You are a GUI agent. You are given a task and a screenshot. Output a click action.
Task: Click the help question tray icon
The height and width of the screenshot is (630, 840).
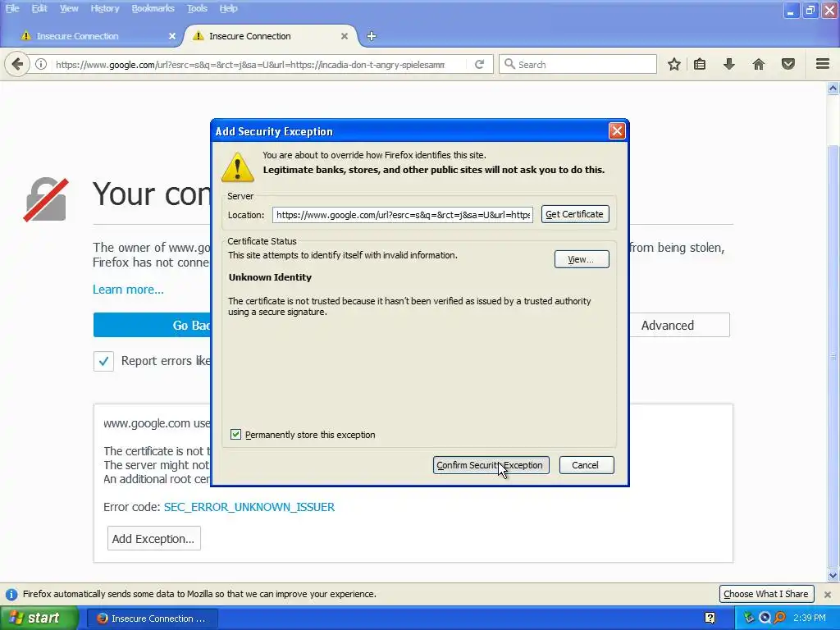(710, 618)
